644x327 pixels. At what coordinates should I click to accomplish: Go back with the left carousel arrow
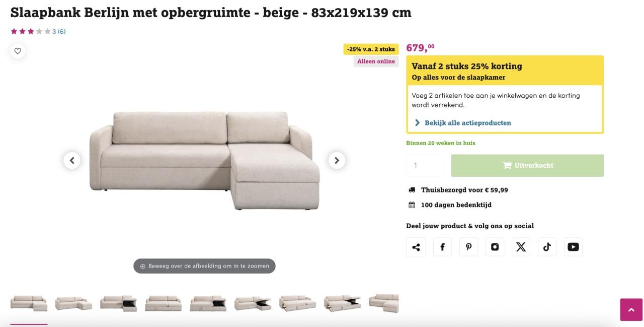[x=72, y=160]
